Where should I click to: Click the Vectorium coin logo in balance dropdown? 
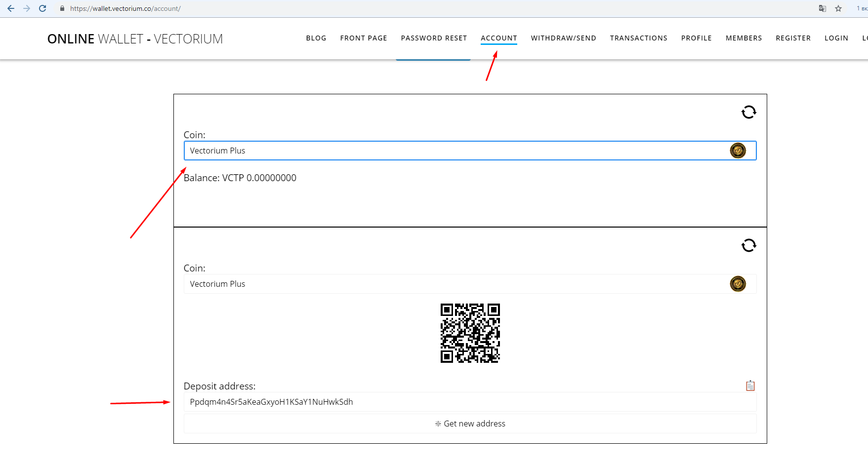pyautogui.click(x=738, y=151)
